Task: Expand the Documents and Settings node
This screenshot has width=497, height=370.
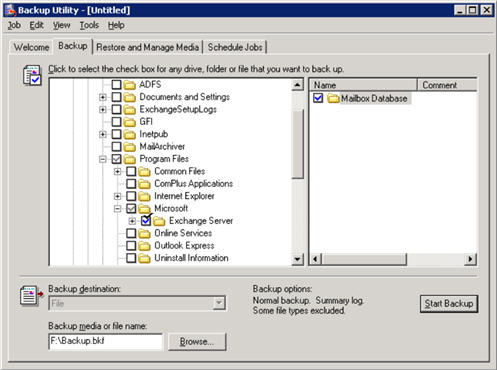Action: [x=103, y=97]
